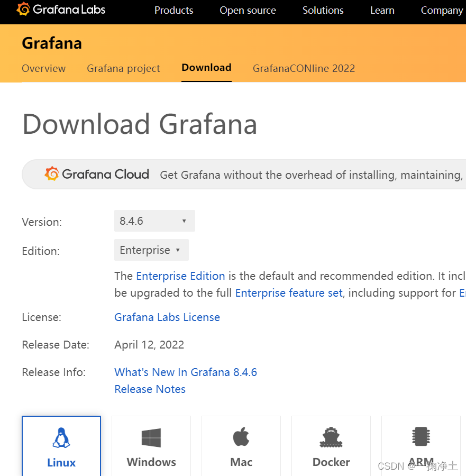Click the Download Grafana heading

(140, 124)
